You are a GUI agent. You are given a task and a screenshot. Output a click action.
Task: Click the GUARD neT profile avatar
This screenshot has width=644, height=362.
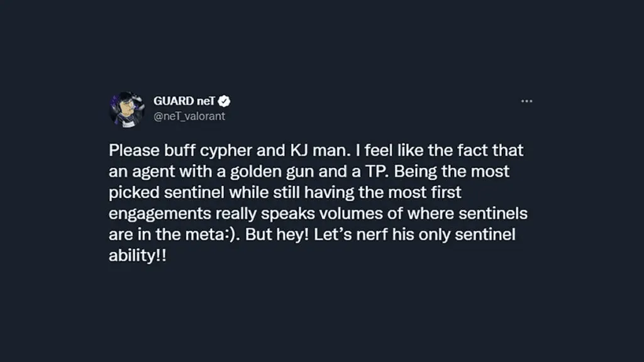pyautogui.click(x=127, y=109)
